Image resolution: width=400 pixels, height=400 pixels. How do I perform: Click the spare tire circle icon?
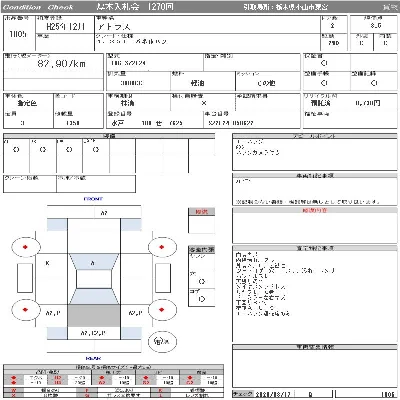coord(162,341)
